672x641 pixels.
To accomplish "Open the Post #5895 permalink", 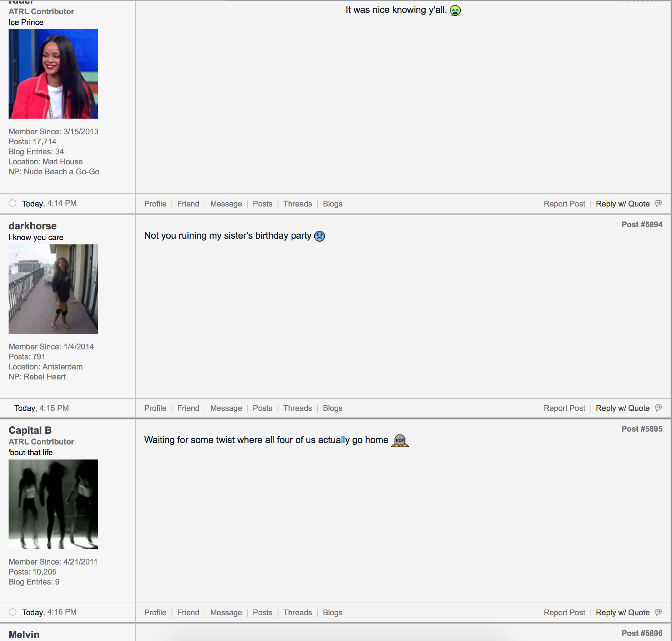I will [x=642, y=429].
